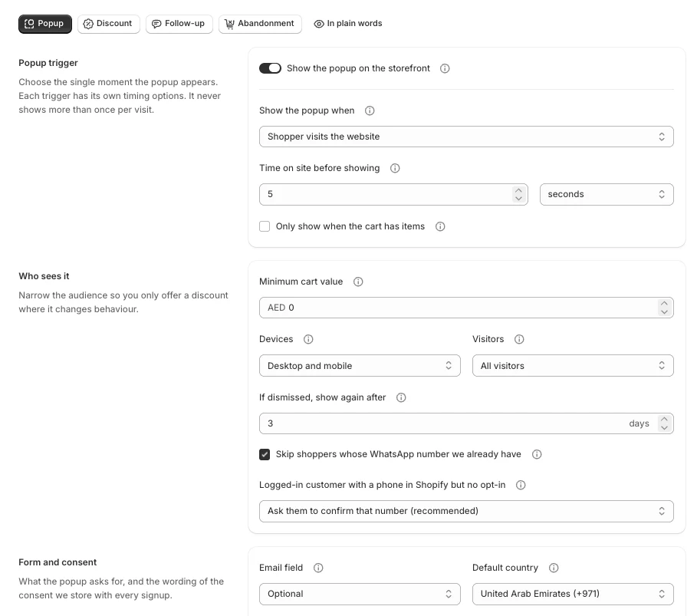The image size is (697, 616).
Task: Switch to the Discount tab
Action: (x=108, y=24)
